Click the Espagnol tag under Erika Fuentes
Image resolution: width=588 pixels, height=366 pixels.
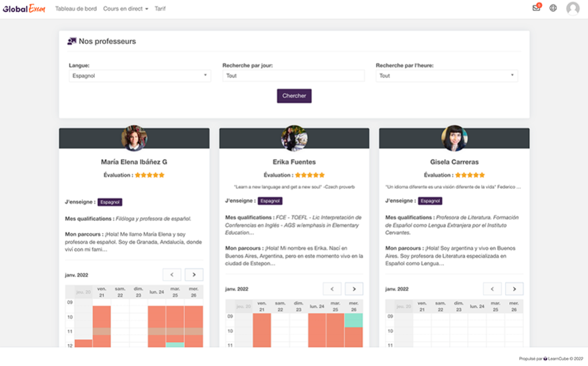270,200
